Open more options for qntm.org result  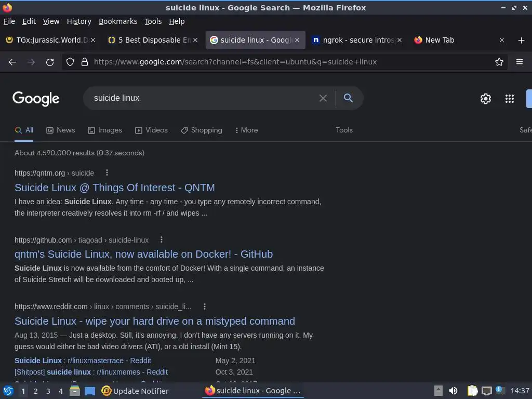click(107, 172)
